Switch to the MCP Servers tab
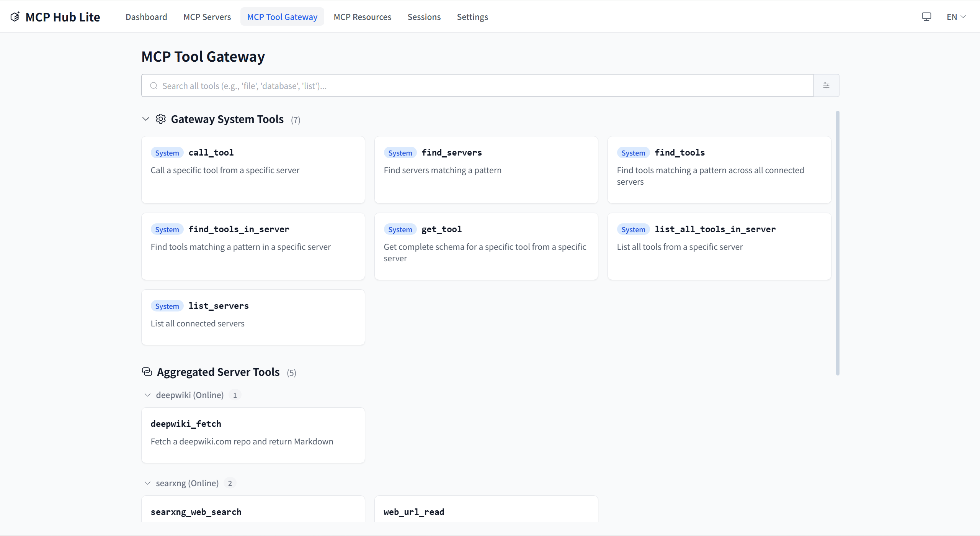 (207, 16)
